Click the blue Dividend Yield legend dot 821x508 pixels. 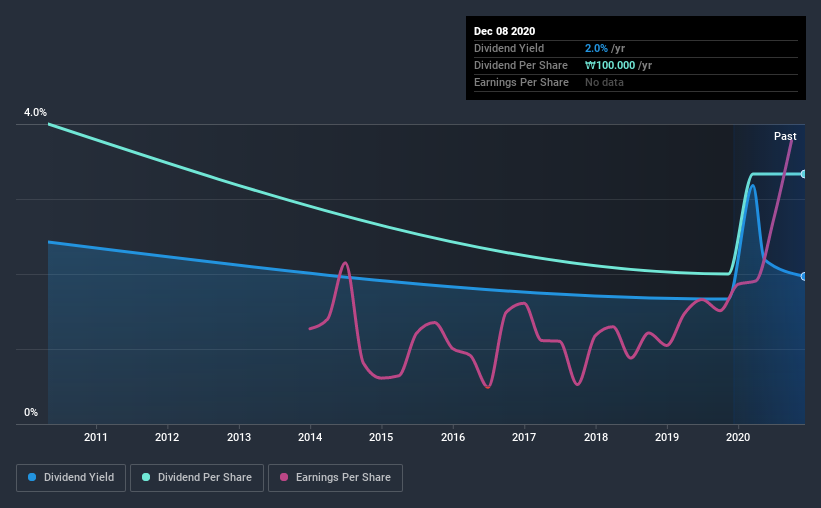tap(32, 477)
